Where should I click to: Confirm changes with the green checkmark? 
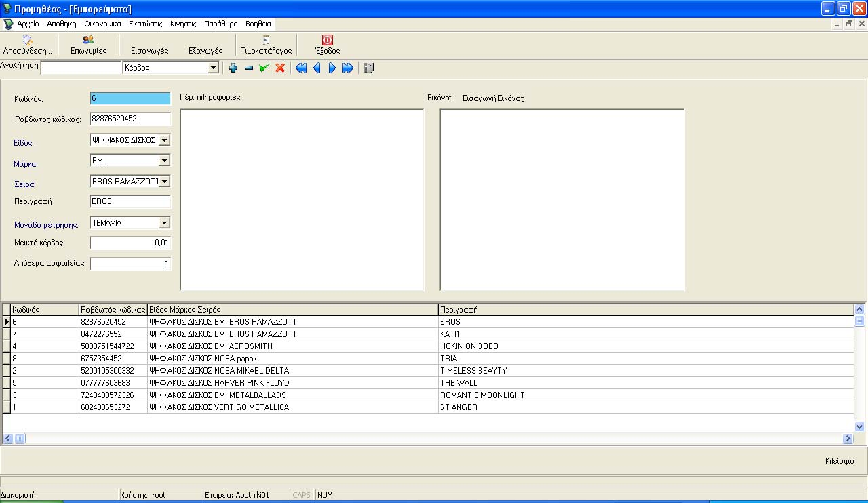264,68
